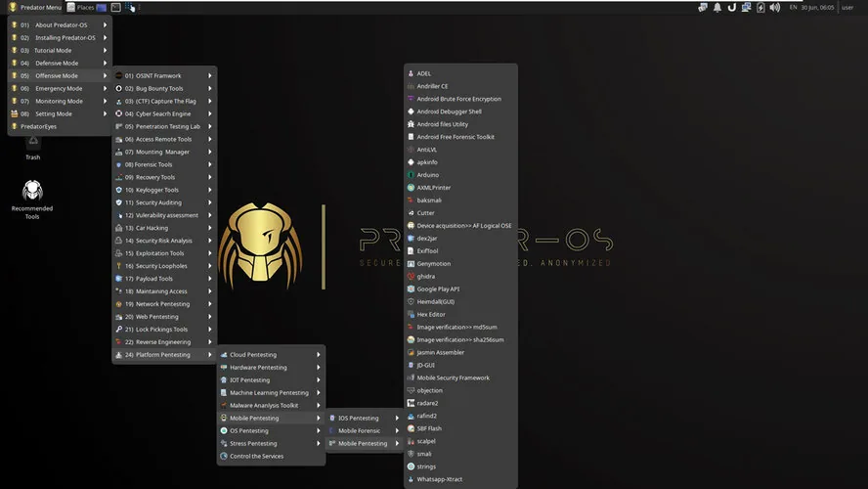Viewport: 868px width, 489px height.
Task: Click the Android files Utility icon
Action: pos(411,124)
